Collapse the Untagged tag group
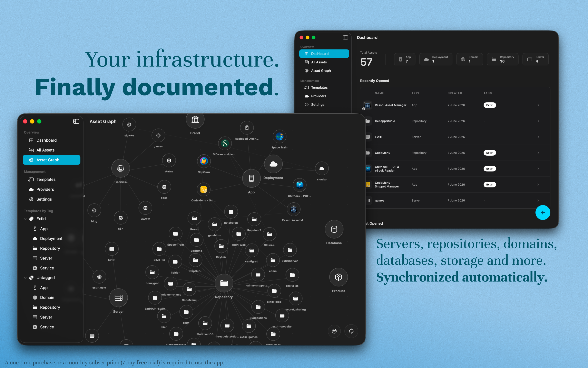 pos(25,278)
